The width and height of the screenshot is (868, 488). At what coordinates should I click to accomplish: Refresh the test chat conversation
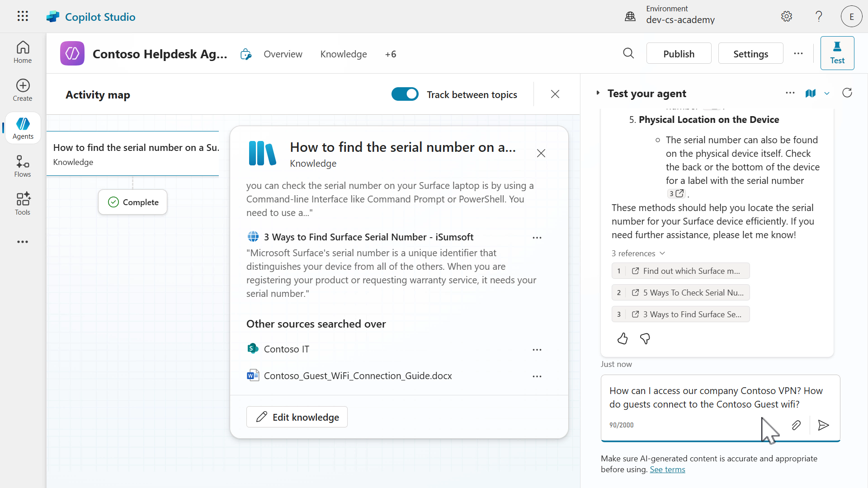pos(847,93)
